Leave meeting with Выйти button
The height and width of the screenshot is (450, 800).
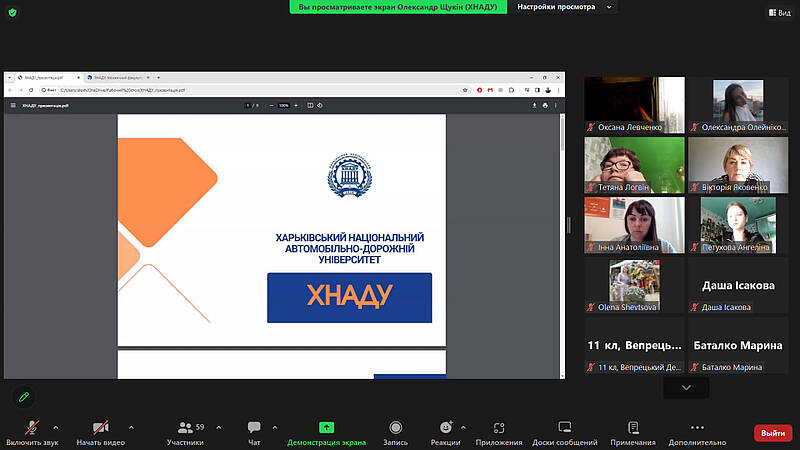click(773, 433)
